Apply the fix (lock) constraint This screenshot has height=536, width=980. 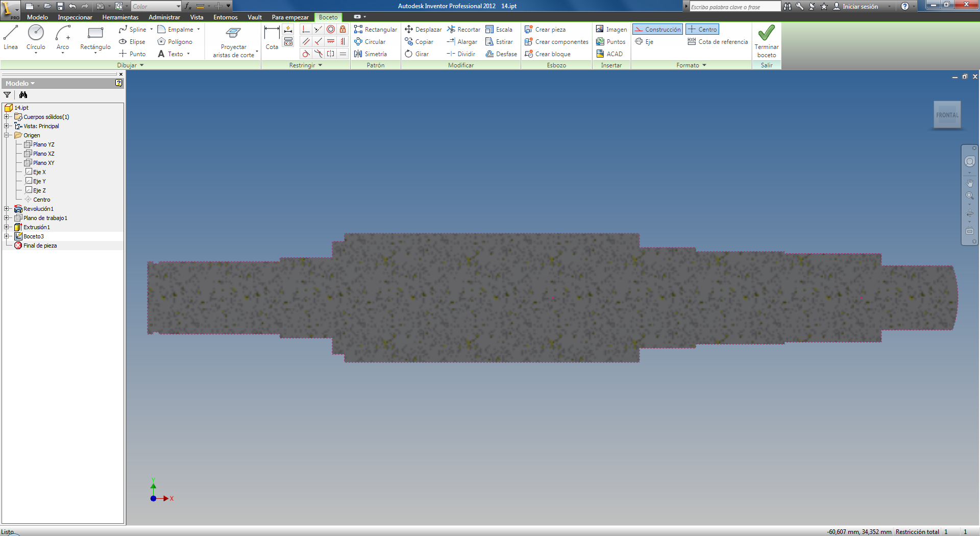pos(343,30)
